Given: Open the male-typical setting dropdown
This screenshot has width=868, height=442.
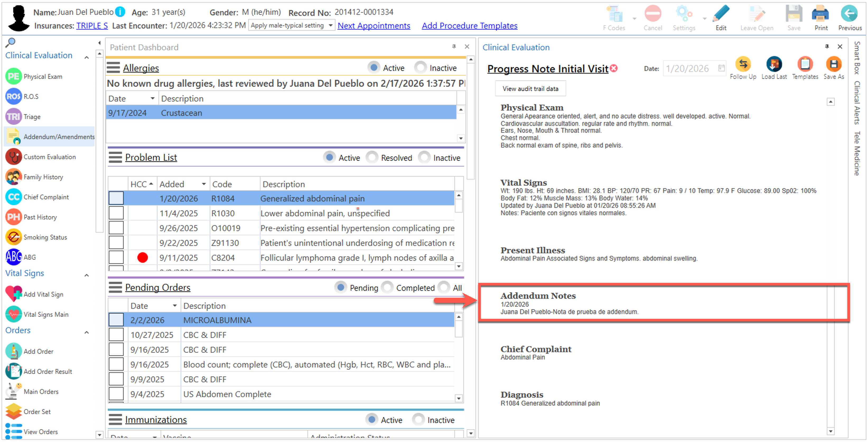Looking at the screenshot, I should 330,25.
